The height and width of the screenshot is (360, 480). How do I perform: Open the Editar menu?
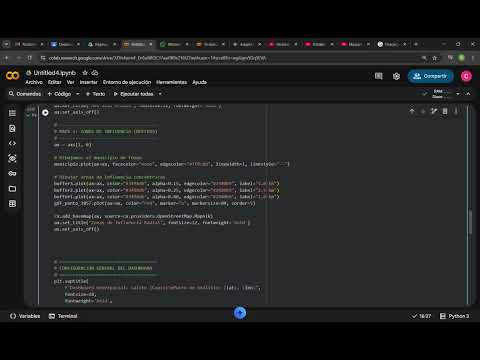55,82
